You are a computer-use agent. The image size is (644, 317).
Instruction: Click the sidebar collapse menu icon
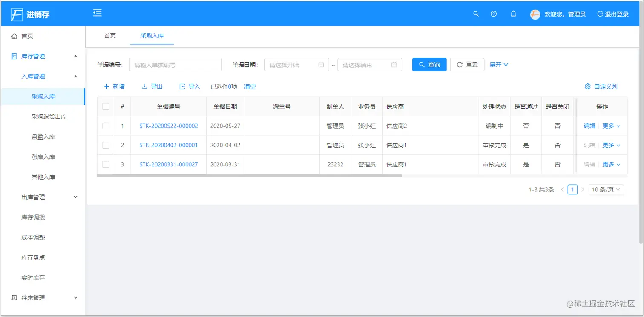click(98, 13)
